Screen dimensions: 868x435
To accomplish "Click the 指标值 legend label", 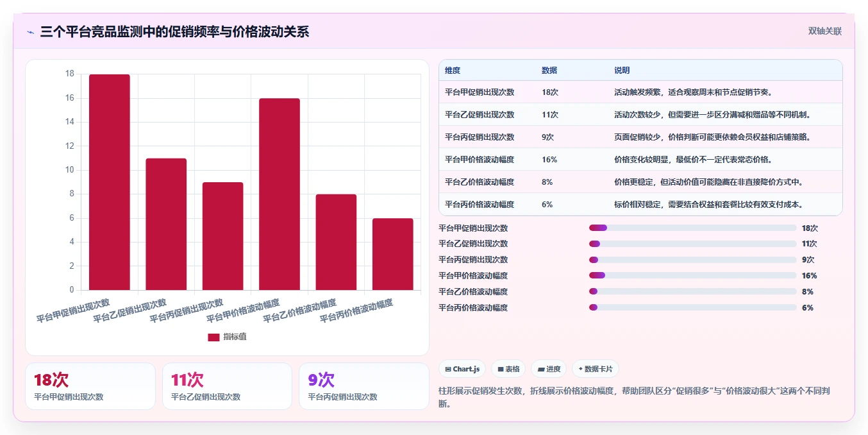I will pyautogui.click(x=235, y=337).
